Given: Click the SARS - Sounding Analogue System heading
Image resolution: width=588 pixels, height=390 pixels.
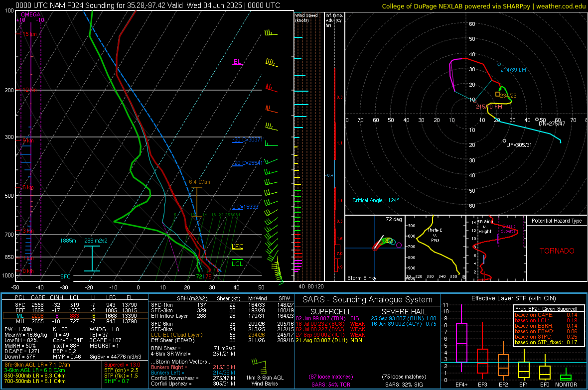Looking at the screenshot, I should click(367, 299).
